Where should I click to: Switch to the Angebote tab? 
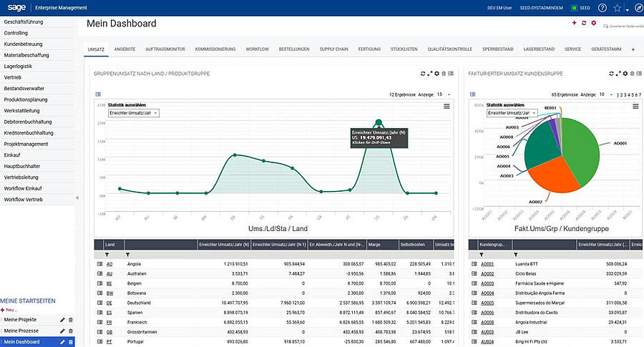(x=125, y=49)
